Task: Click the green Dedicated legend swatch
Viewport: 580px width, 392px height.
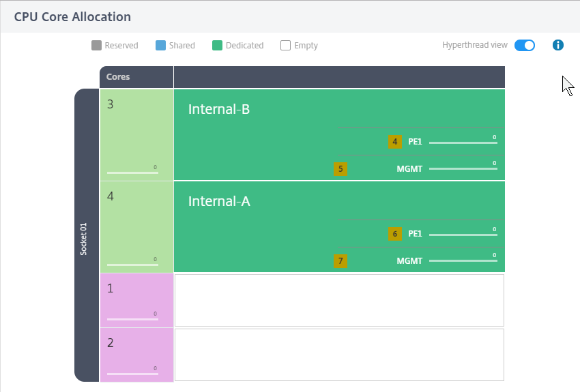Action: tap(217, 46)
